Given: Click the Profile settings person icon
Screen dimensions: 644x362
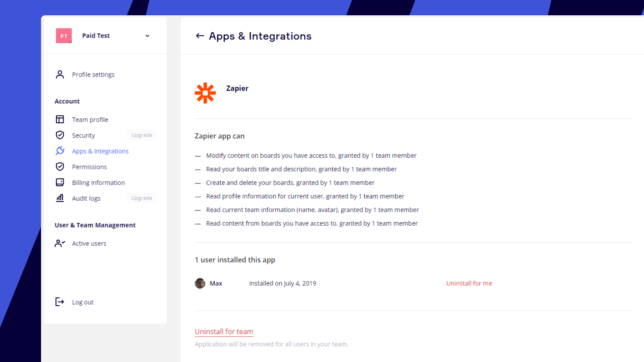Looking at the screenshot, I should pyautogui.click(x=60, y=74).
